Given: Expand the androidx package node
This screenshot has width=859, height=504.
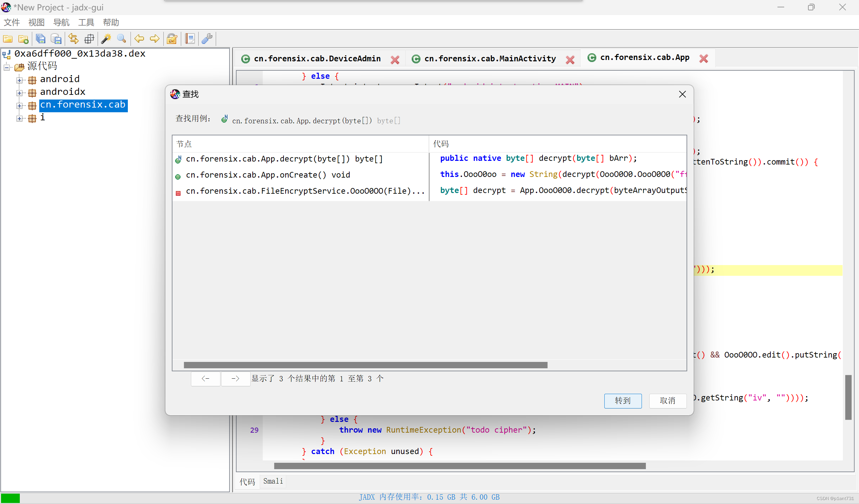Looking at the screenshot, I should point(19,93).
